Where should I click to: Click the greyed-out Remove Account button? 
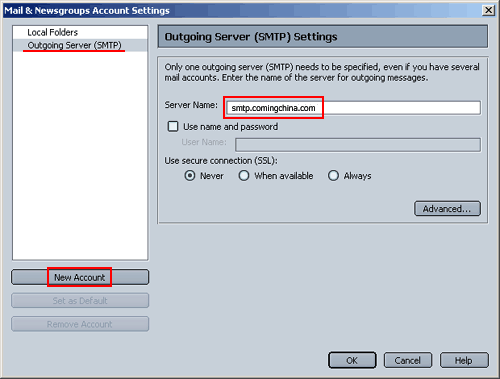point(80,324)
